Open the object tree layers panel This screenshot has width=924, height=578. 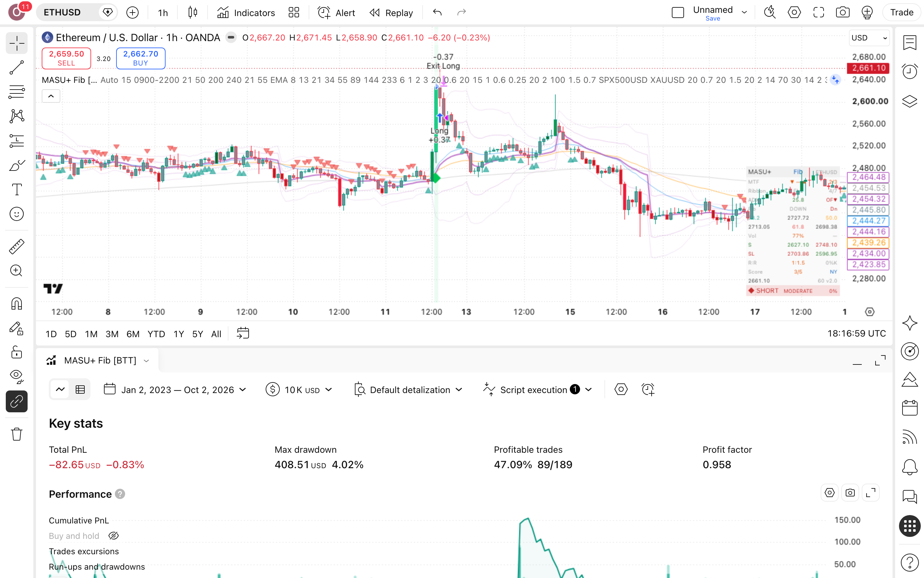point(910,101)
